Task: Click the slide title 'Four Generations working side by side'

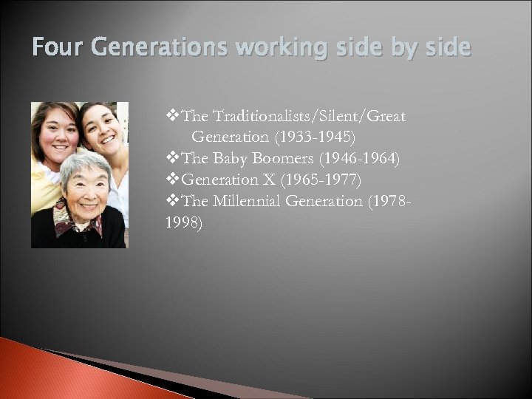Action: tap(251, 47)
